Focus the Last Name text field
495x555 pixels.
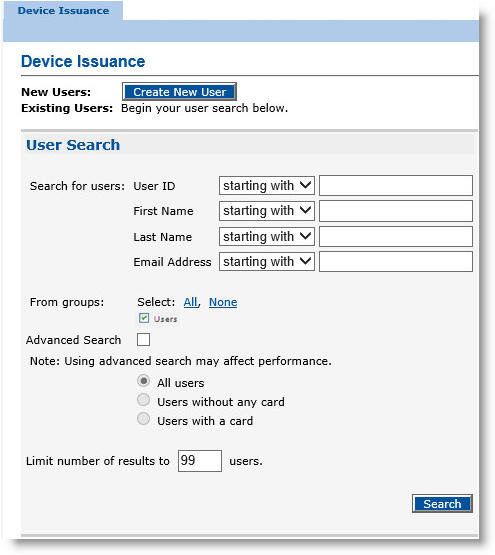coord(396,236)
